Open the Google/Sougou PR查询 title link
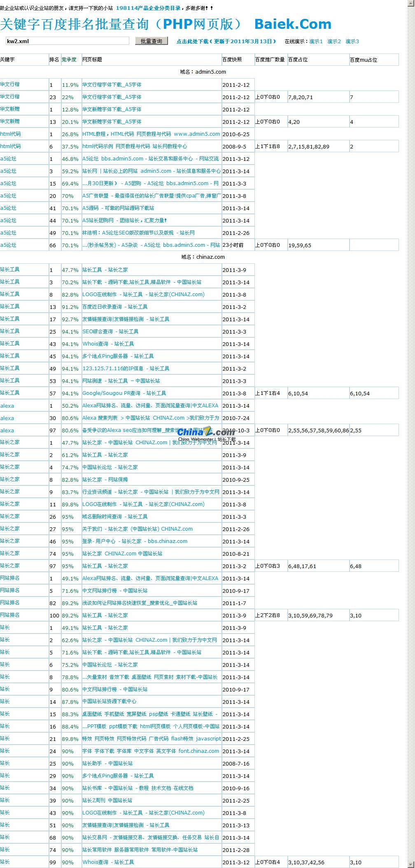The image size is (415, 868). tap(124, 393)
